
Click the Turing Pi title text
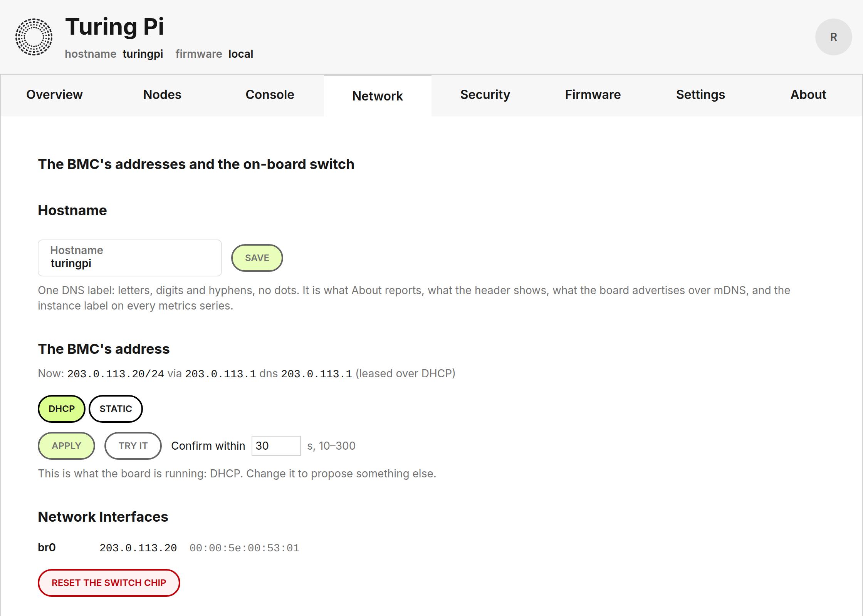tap(114, 27)
